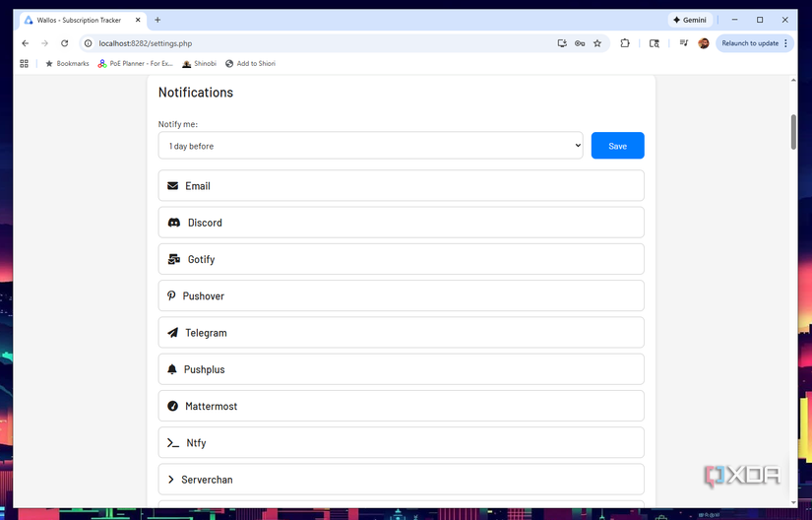Close the Wallos browser tab

(138, 20)
